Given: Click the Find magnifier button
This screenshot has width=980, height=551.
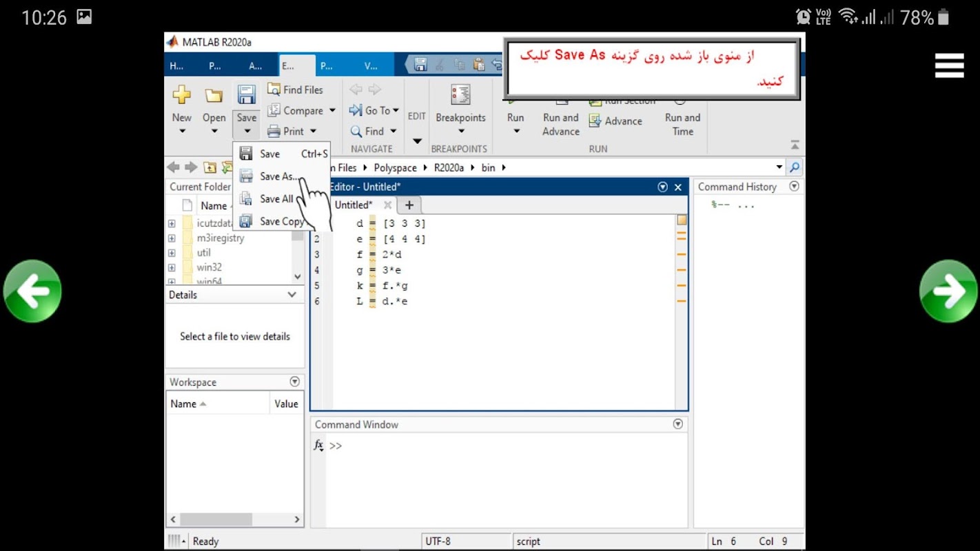Looking at the screenshot, I should point(367,131).
